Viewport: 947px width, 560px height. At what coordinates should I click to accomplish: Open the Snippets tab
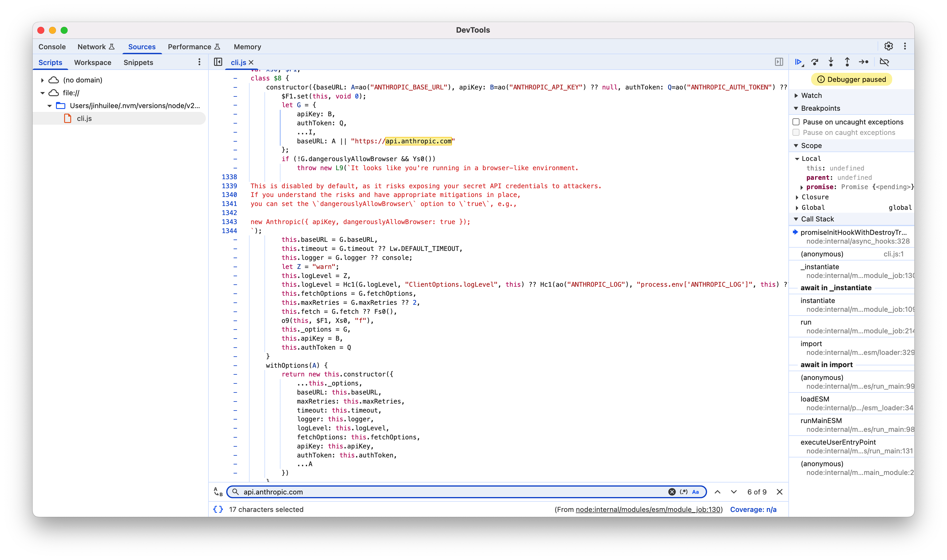pos(138,63)
